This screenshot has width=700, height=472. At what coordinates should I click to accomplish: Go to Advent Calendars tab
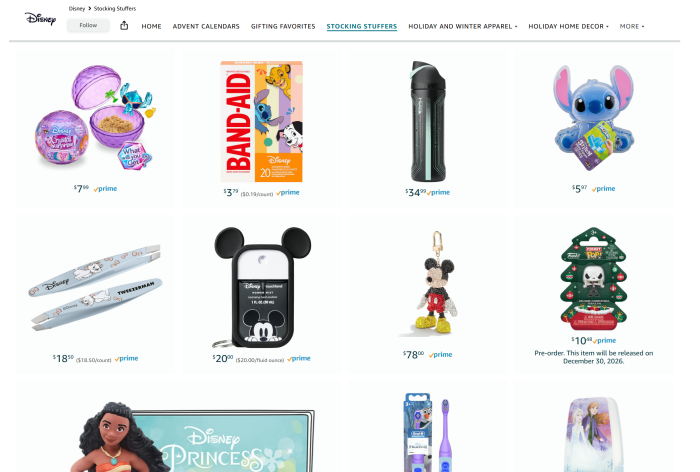(x=206, y=26)
